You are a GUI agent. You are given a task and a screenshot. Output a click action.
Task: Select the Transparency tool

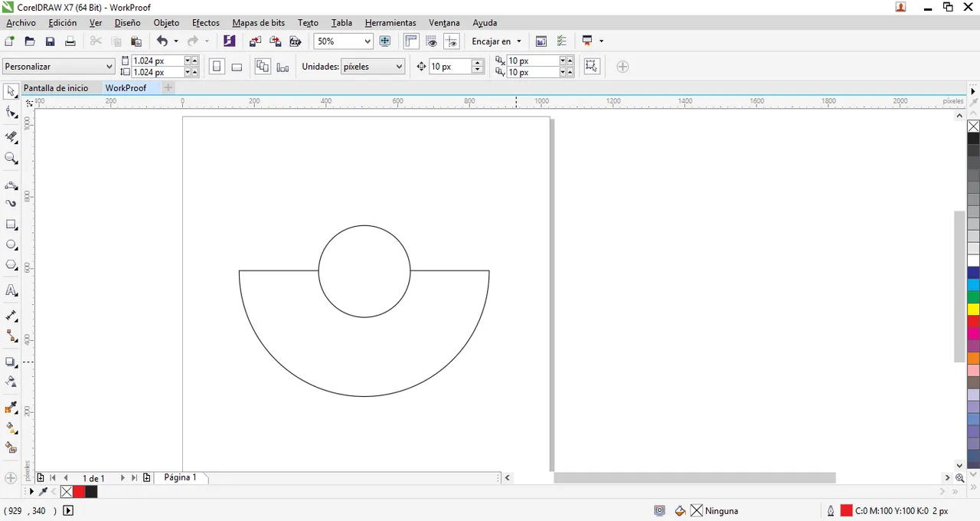[x=11, y=382]
